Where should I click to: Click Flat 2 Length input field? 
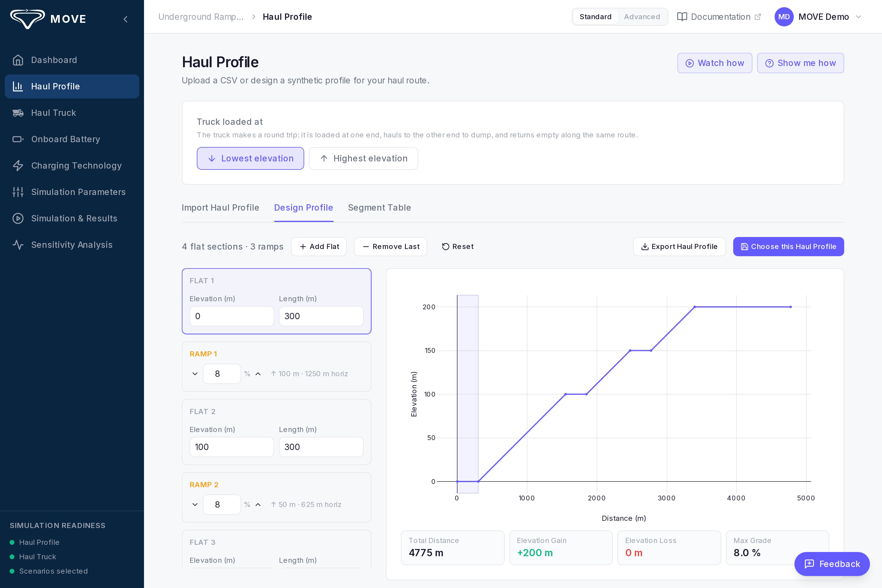pyautogui.click(x=321, y=447)
